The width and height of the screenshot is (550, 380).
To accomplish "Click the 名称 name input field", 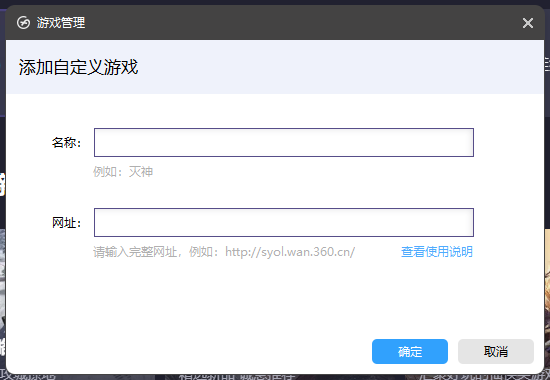I will click(284, 142).
